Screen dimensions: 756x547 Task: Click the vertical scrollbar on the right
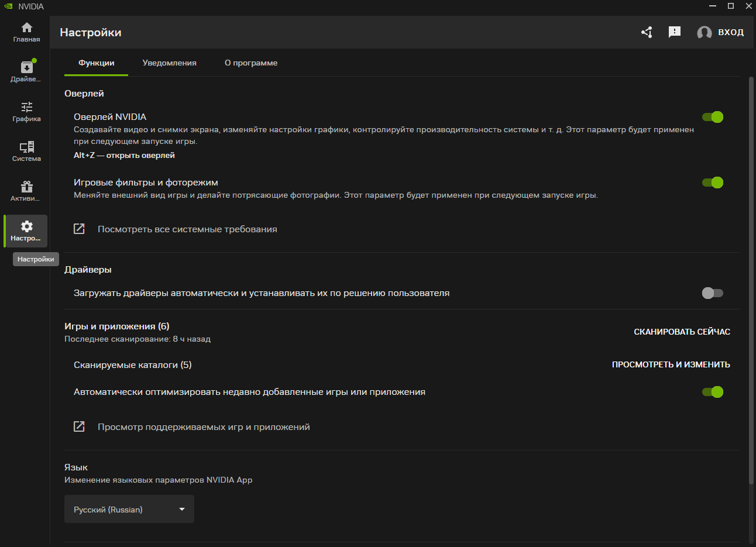coord(751,281)
